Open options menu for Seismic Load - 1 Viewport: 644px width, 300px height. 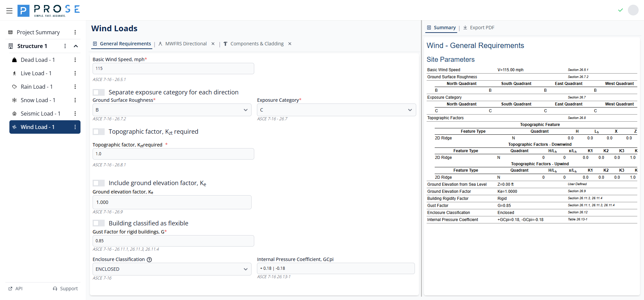pos(75,114)
